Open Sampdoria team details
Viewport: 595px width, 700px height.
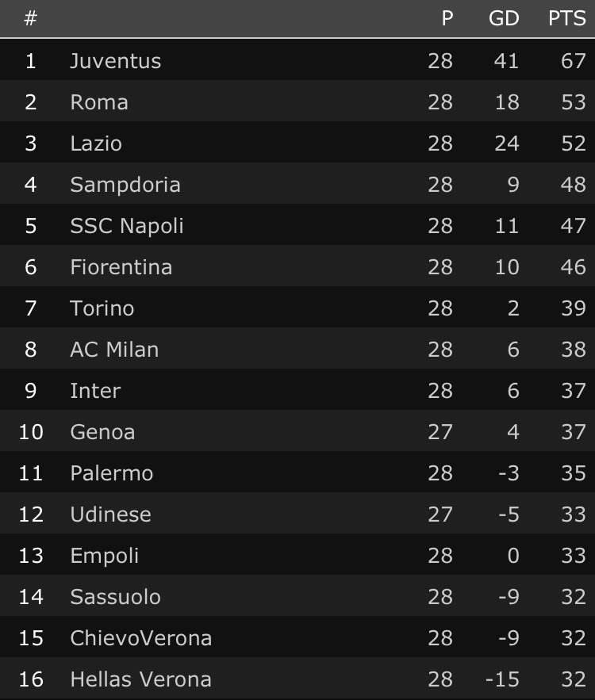click(x=125, y=185)
